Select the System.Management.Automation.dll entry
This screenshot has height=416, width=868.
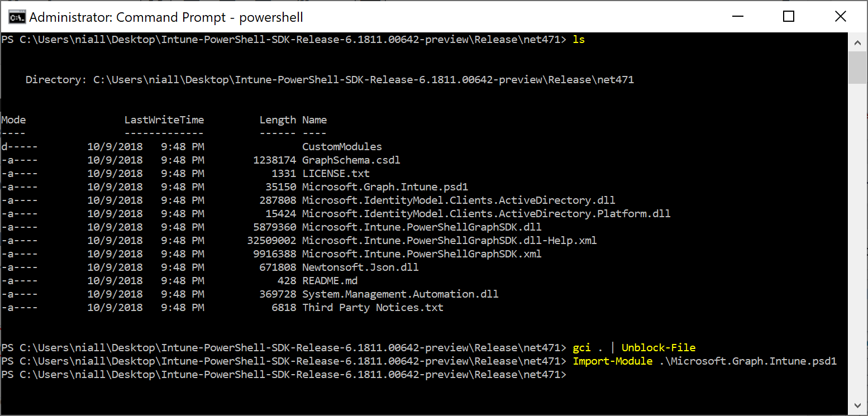point(400,294)
